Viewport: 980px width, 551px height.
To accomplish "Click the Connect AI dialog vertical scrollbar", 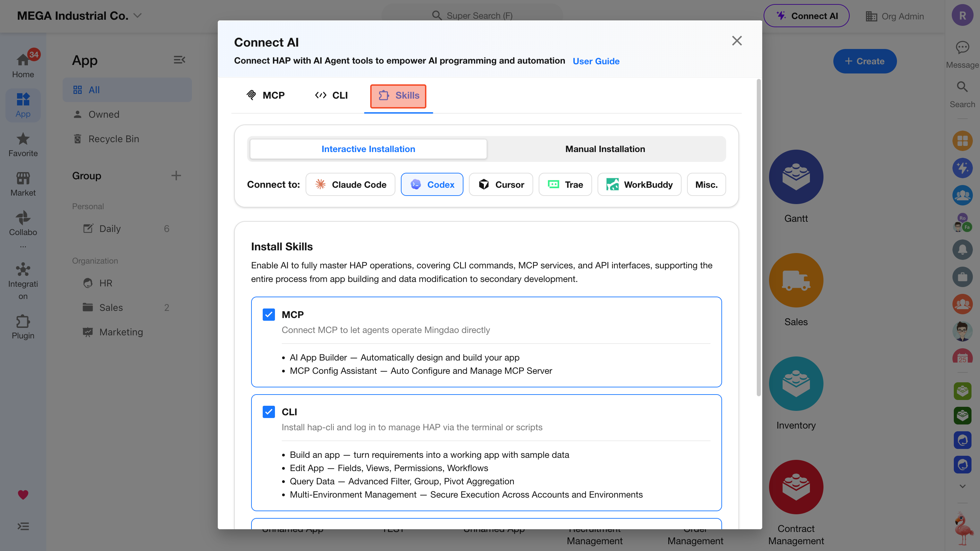I will pos(758,238).
